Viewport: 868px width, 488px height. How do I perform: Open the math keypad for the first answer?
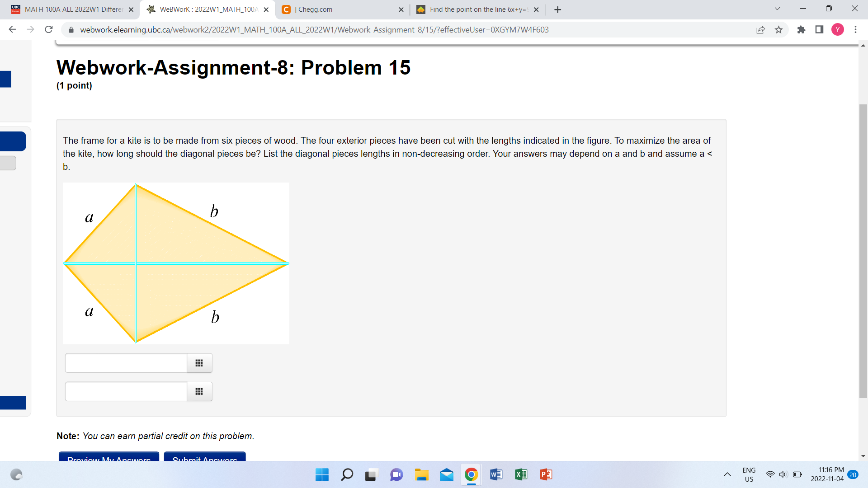point(199,362)
